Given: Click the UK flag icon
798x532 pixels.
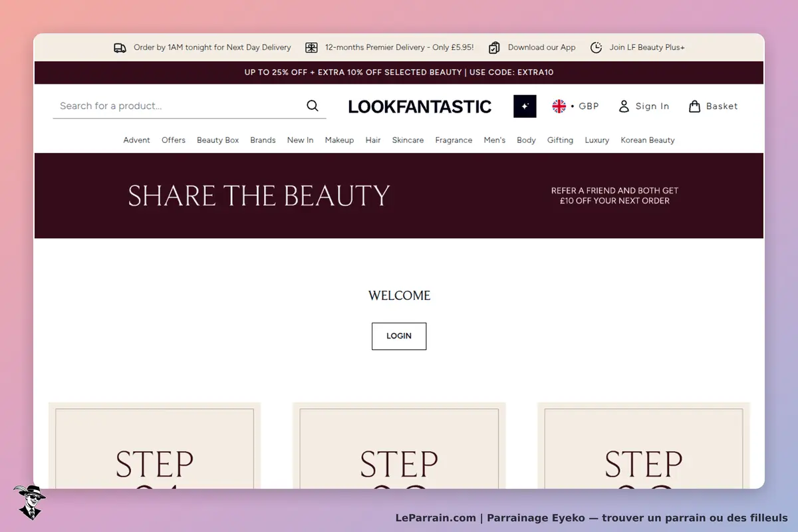Looking at the screenshot, I should coord(559,106).
